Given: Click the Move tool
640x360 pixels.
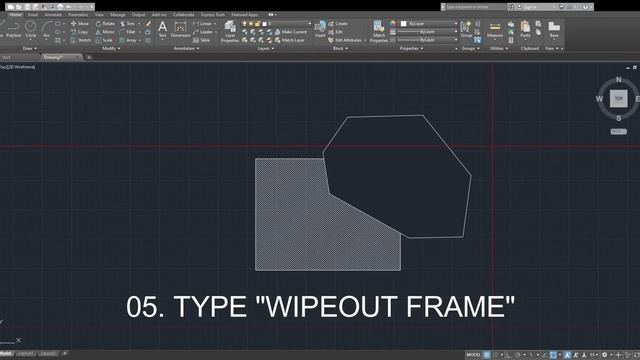Looking at the screenshot, I should click(80, 24).
